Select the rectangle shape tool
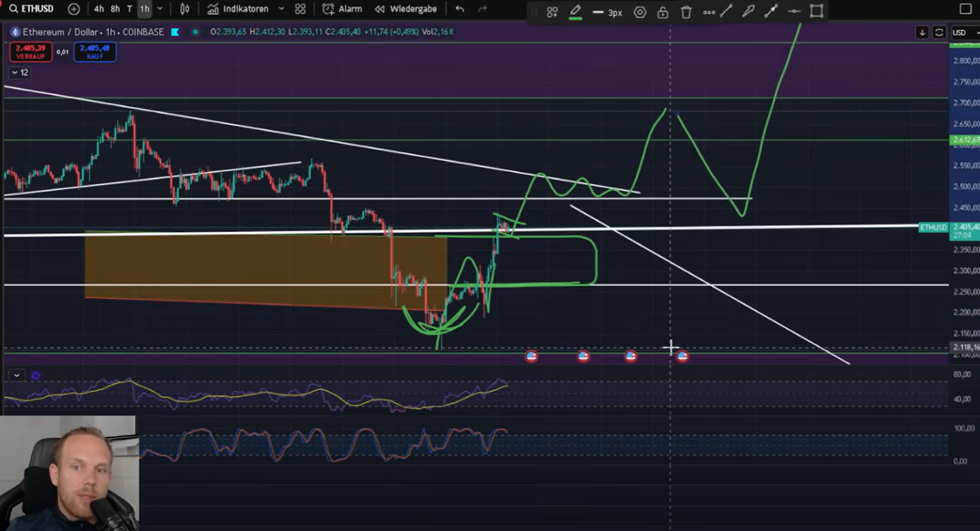Image resolution: width=980 pixels, height=531 pixels. tap(816, 10)
